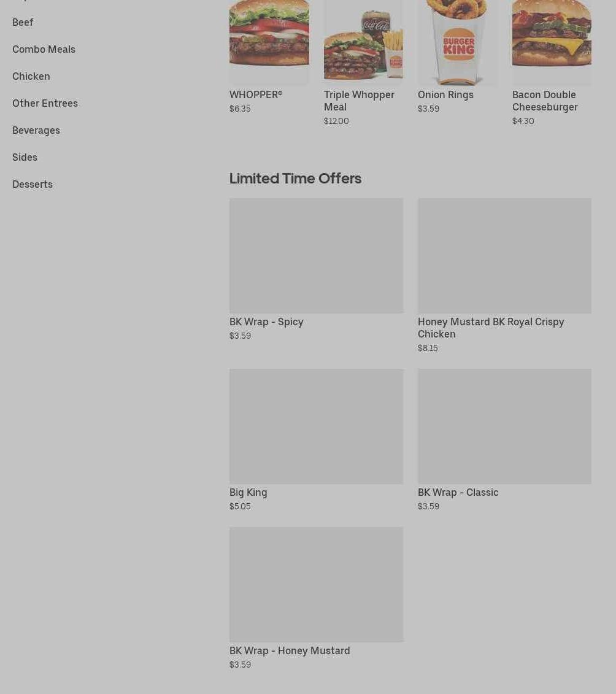Screen dimensions: 616x694
Task: Go to Chicken category
Action: [31, 77]
